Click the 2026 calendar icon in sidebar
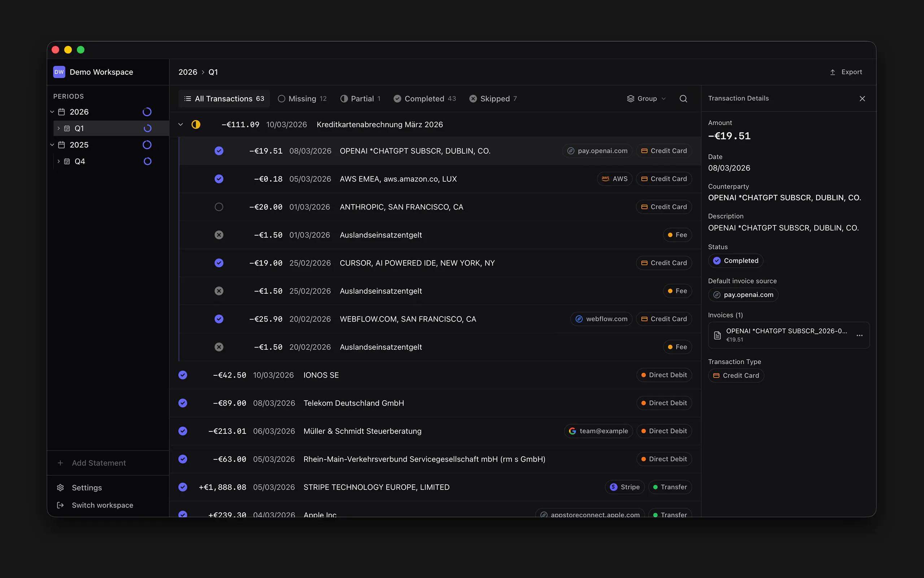The image size is (924, 578). pyautogui.click(x=61, y=112)
